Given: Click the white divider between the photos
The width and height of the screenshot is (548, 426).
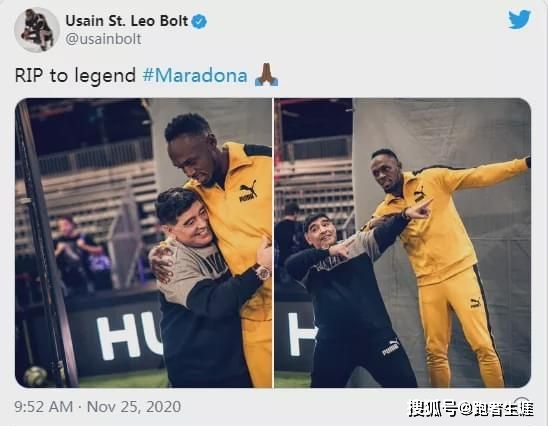Looking at the screenshot, I should (273, 243).
